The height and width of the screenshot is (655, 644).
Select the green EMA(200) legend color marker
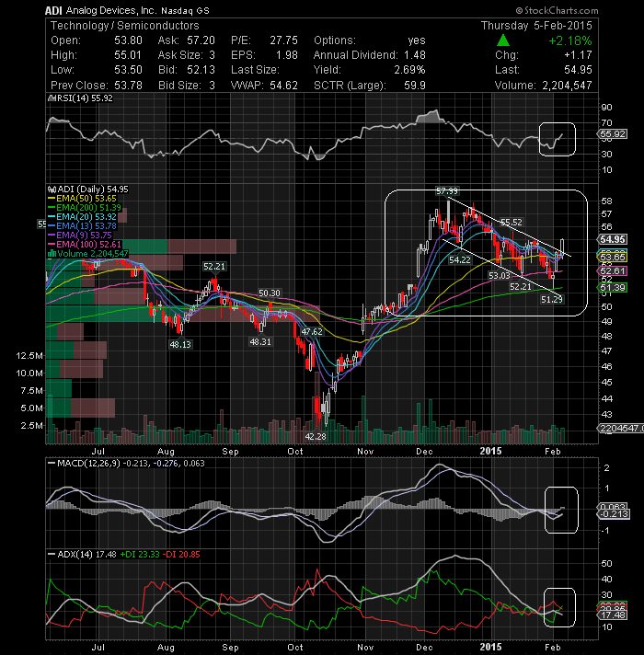click(52, 208)
